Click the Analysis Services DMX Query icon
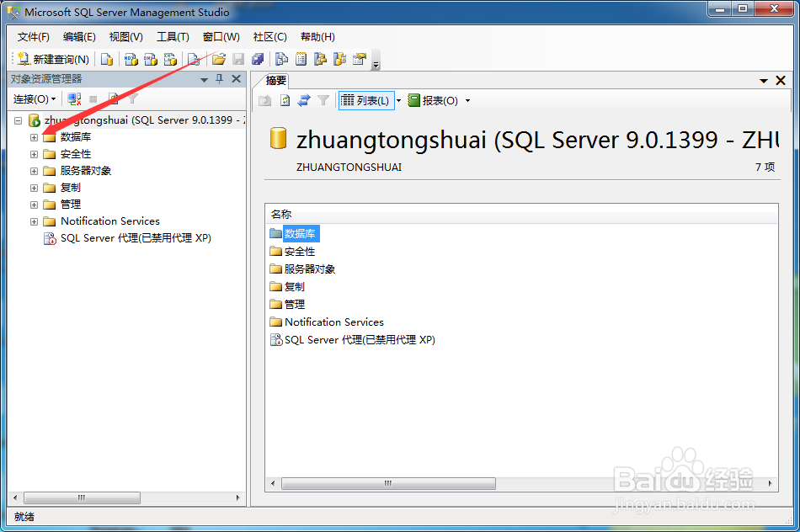 coord(151,59)
